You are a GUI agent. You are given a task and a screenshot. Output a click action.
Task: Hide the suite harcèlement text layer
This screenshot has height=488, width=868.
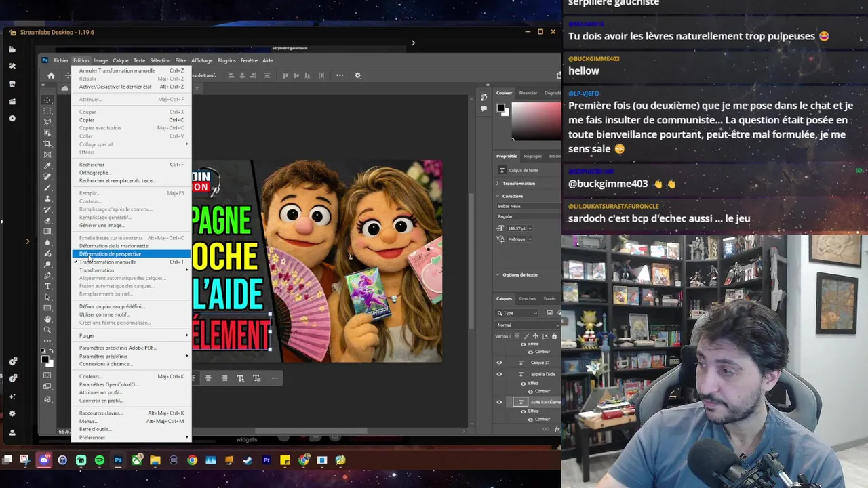coord(499,402)
